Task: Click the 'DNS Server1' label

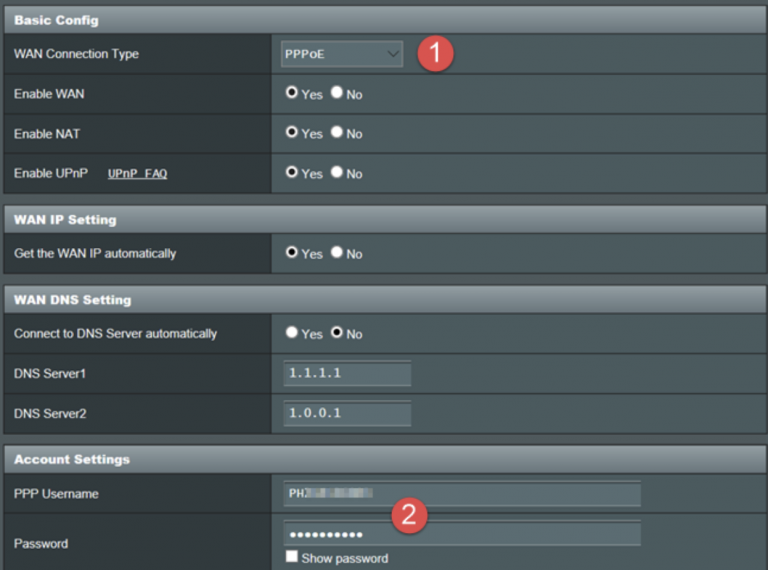Action: pyautogui.click(x=50, y=374)
